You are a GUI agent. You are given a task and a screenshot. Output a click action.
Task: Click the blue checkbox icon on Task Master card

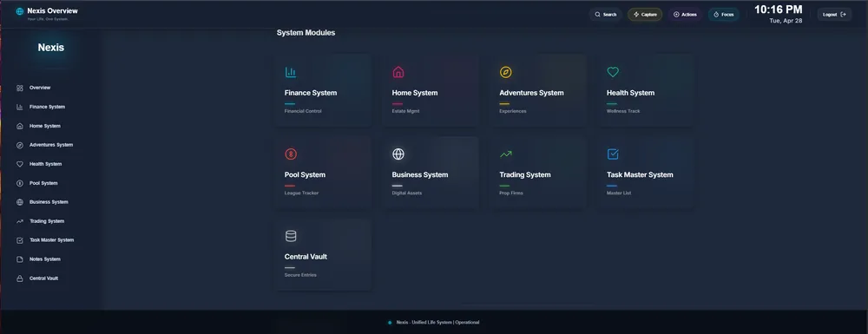tap(613, 154)
